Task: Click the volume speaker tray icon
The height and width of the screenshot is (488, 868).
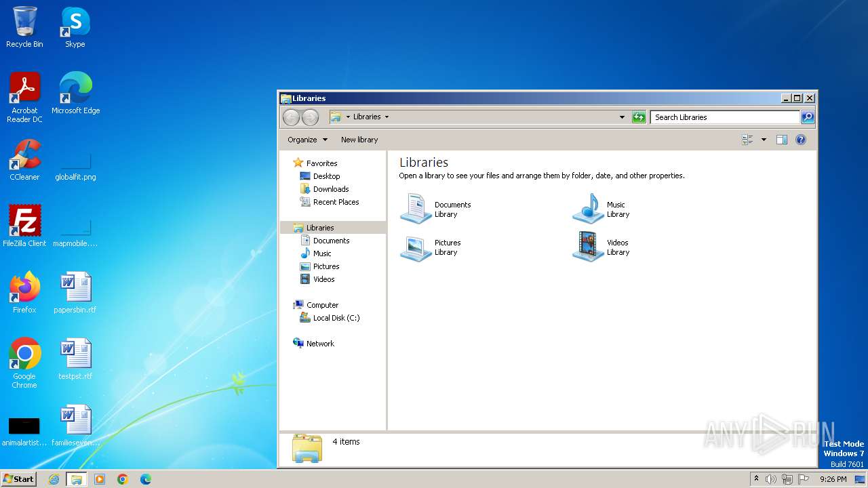Action: (x=771, y=479)
